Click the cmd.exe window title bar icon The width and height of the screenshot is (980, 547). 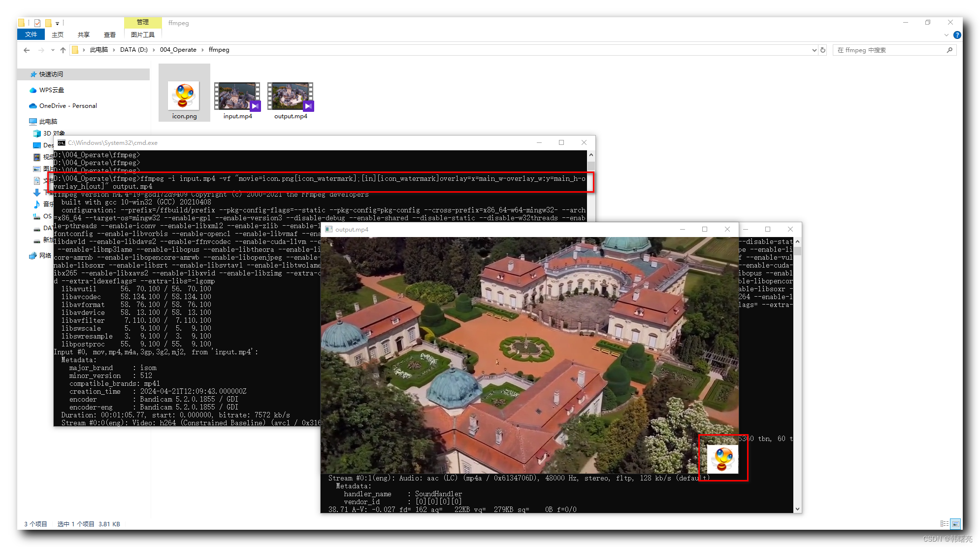pos(62,143)
